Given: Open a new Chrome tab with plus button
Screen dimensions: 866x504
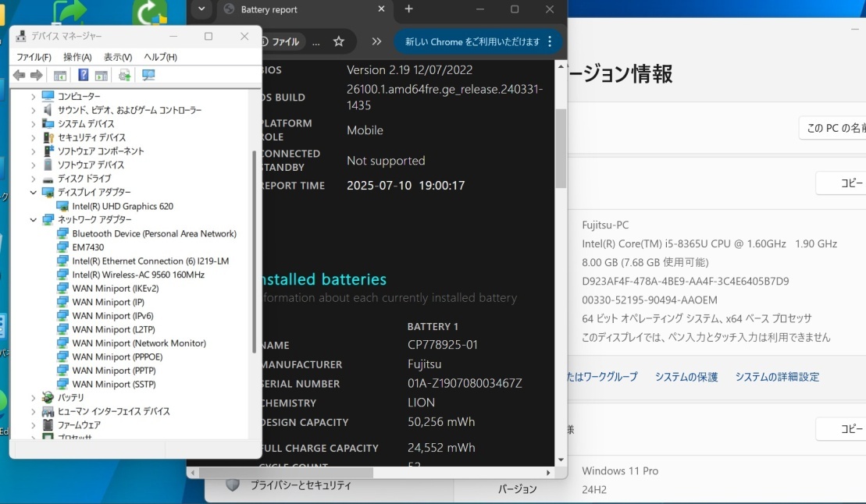Looking at the screenshot, I should tap(408, 9).
